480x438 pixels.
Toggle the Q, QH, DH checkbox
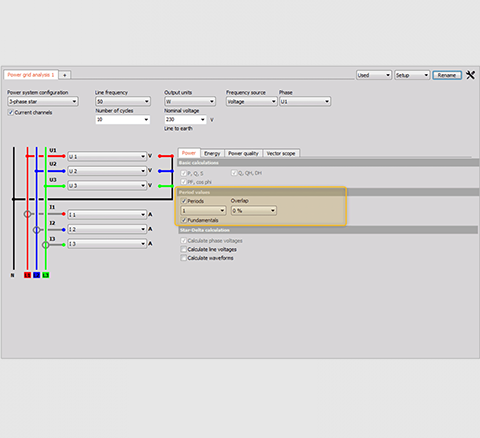234,173
